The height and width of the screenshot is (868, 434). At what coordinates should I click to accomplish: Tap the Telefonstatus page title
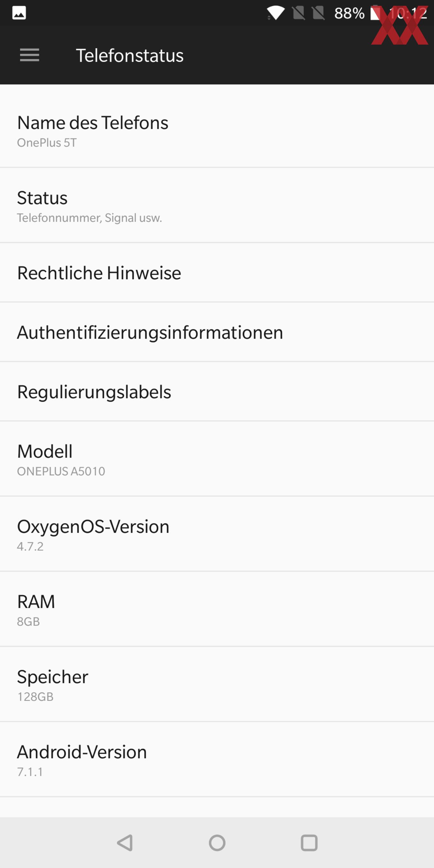130,55
